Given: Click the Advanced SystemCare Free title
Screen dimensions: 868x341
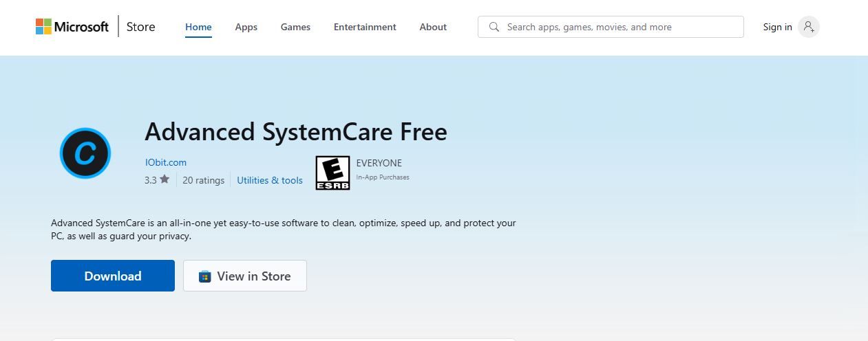Looking at the screenshot, I should tap(296, 131).
